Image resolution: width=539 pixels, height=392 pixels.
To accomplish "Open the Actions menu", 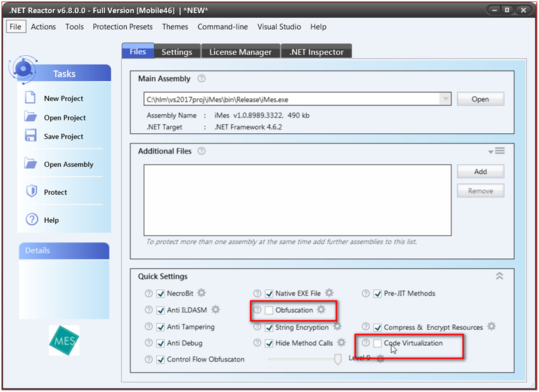I will tap(43, 27).
